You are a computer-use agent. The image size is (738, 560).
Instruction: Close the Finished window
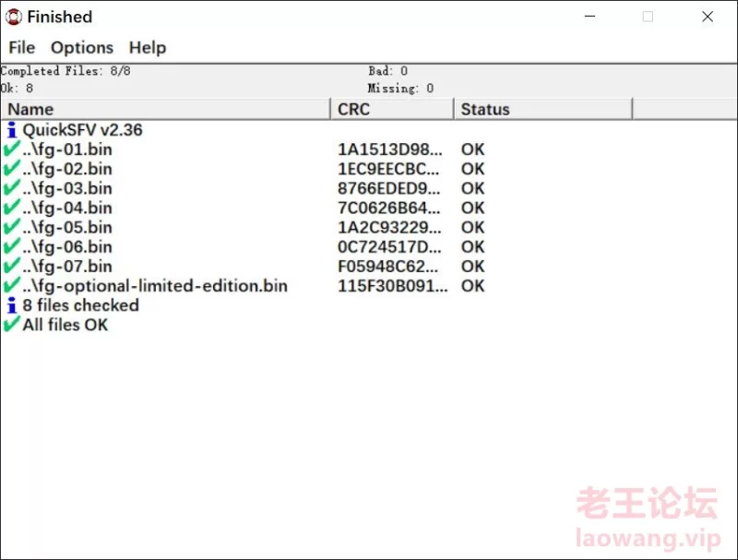point(708,17)
